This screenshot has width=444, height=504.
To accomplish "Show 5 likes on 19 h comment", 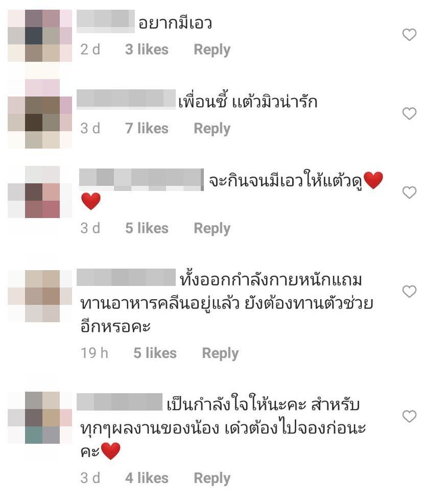I will (155, 353).
